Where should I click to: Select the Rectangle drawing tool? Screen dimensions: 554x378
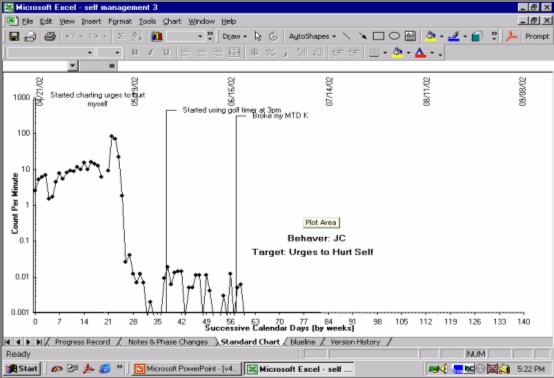pos(378,36)
